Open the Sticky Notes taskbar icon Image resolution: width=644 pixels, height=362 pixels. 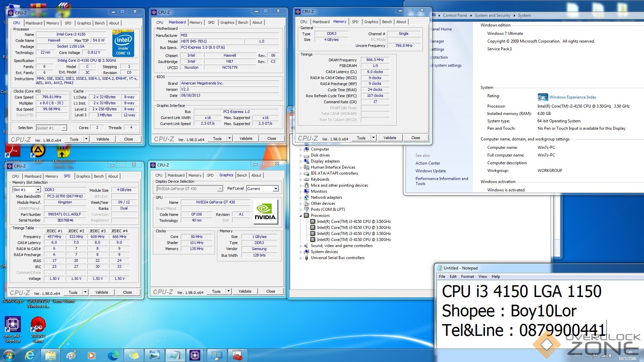click(133, 355)
